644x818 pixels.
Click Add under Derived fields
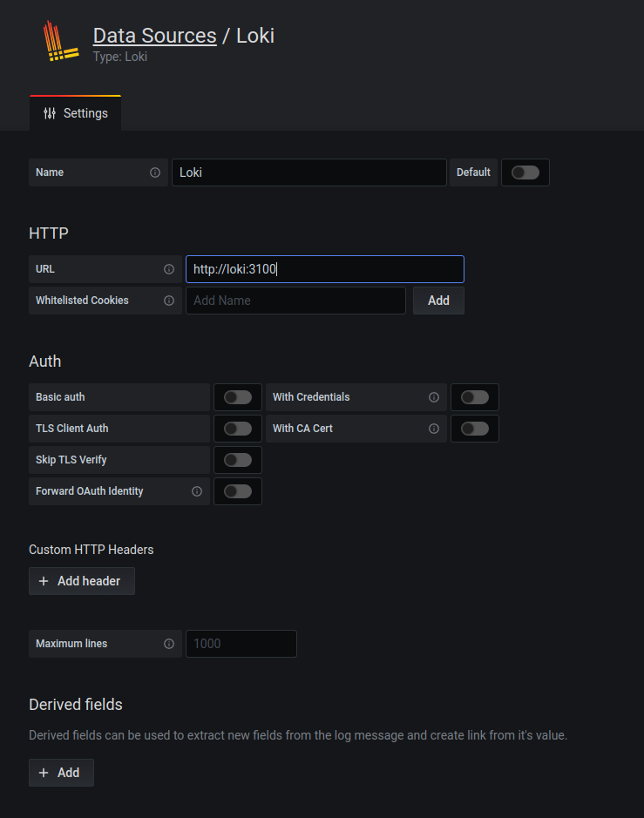click(61, 773)
